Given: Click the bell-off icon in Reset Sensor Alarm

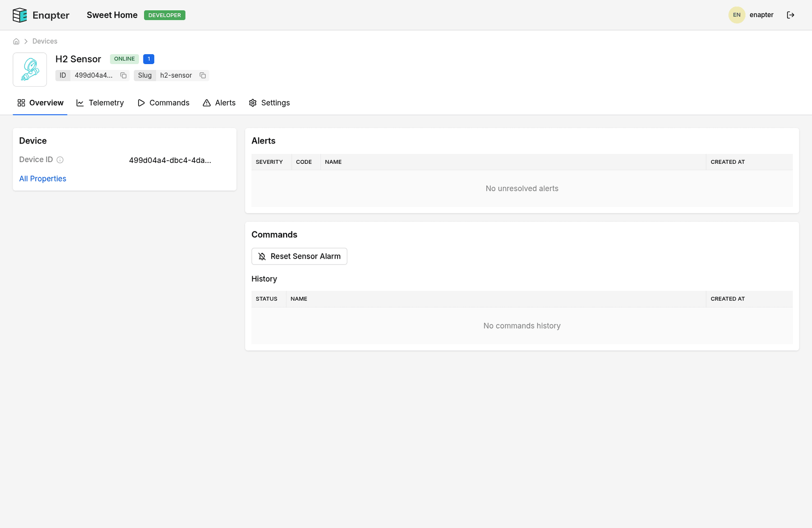Looking at the screenshot, I should coord(262,256).
